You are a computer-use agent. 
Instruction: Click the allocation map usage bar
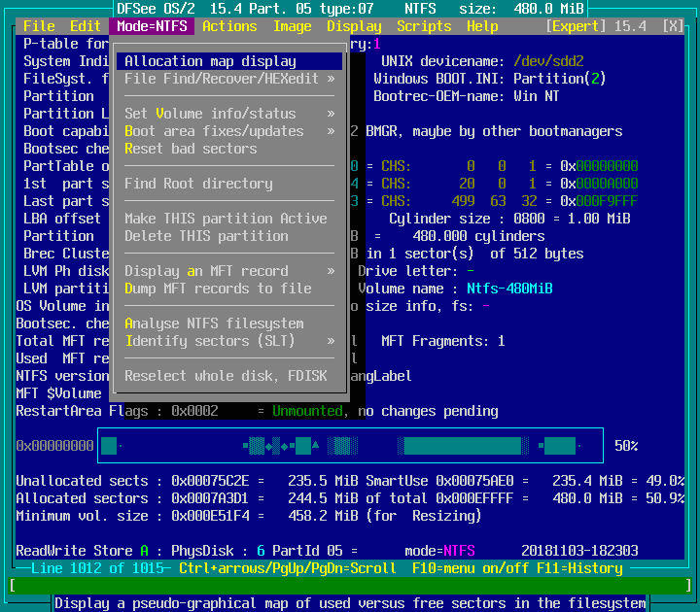(x=350, y=446)
